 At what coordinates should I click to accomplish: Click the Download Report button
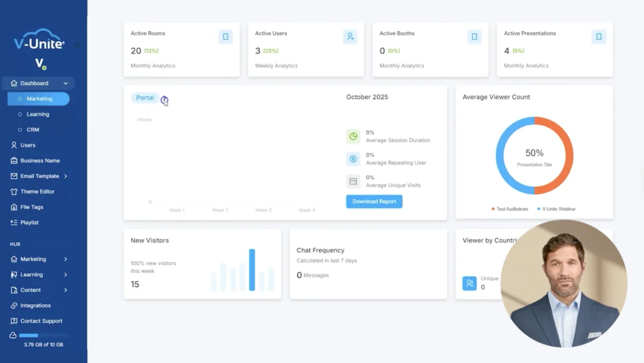coord(374,201)
